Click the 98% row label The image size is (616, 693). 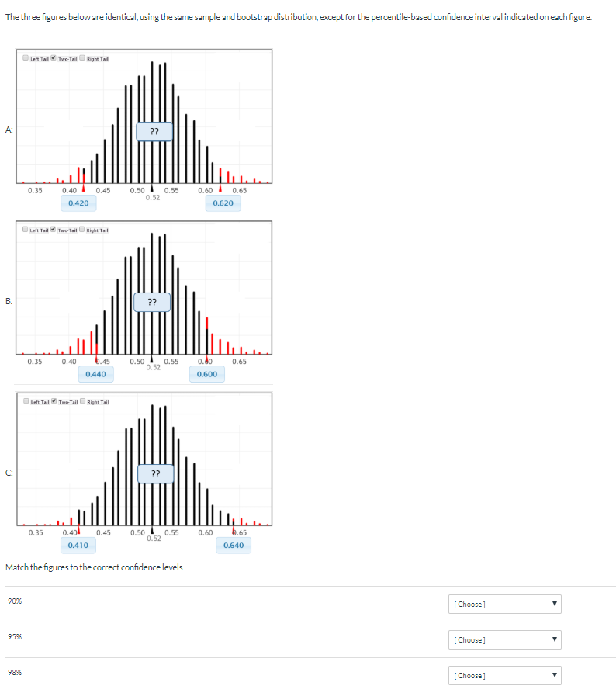[x=15, y=673]
